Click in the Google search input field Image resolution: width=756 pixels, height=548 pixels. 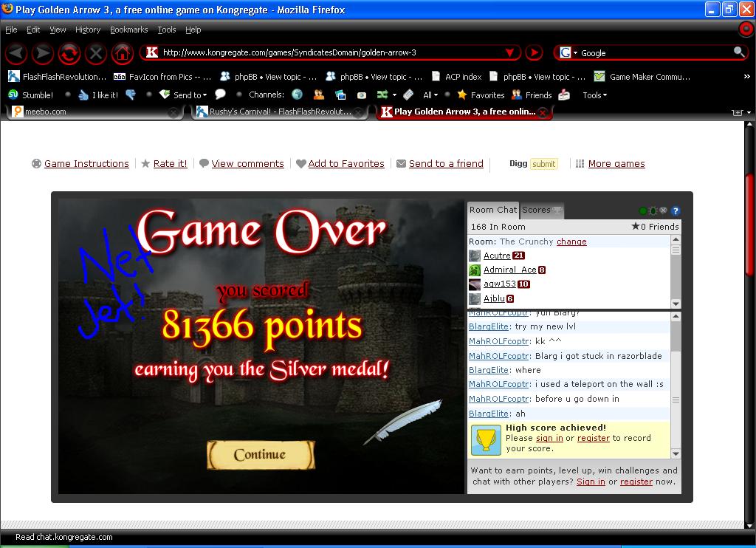[x=656, y=52]
